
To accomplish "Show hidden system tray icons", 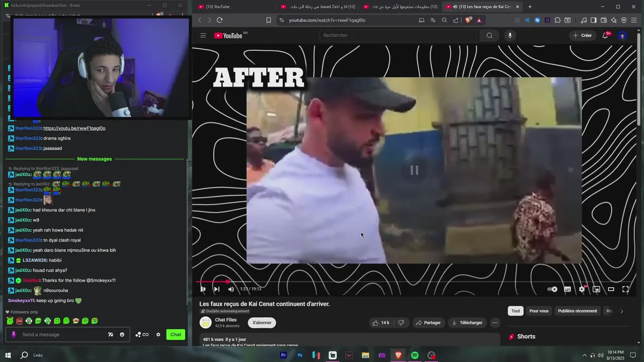I will (584, 355).
